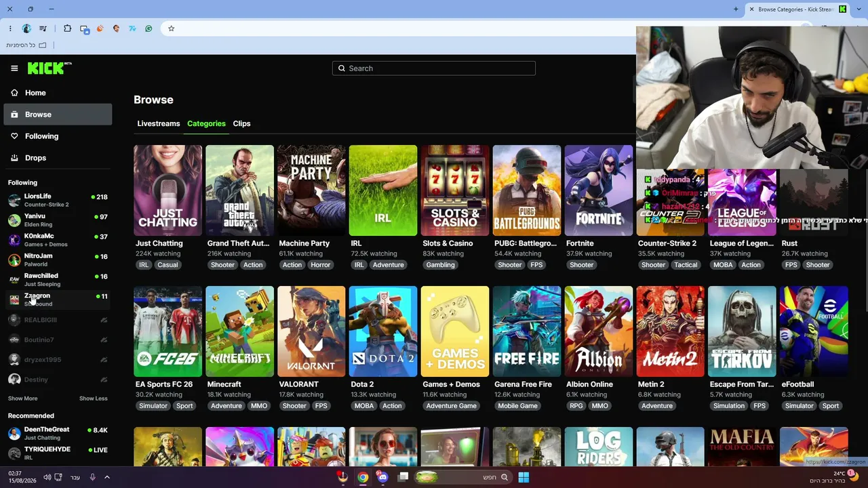This screenshot has width=868, height=488.
Task: Open K0nkaMc channel avatar
Action: pos(14,240)
